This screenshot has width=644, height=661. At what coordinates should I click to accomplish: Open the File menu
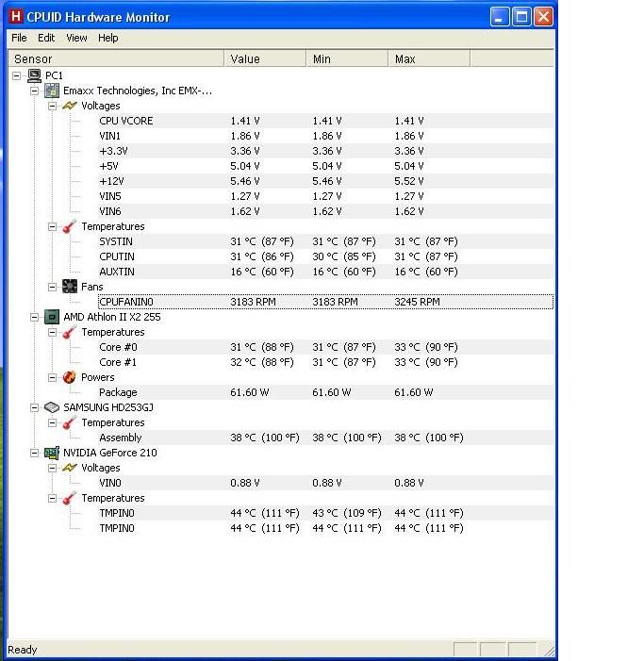[19, 38]
